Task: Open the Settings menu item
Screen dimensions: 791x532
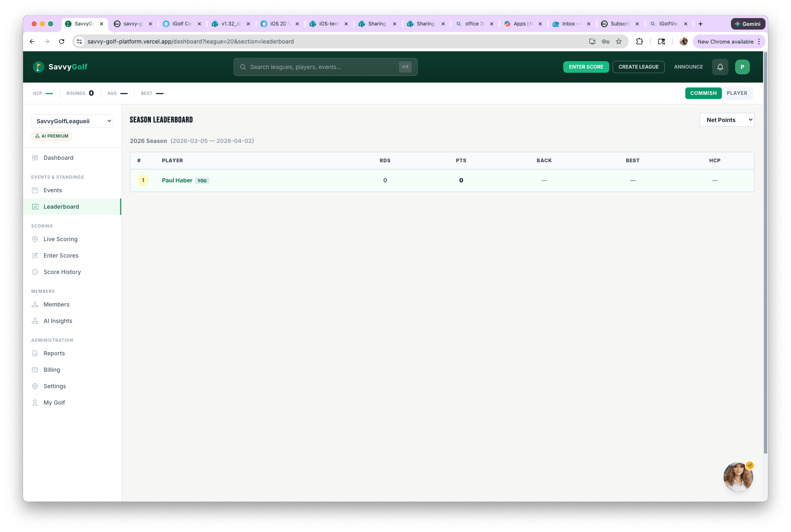Action: pos(55,386)
